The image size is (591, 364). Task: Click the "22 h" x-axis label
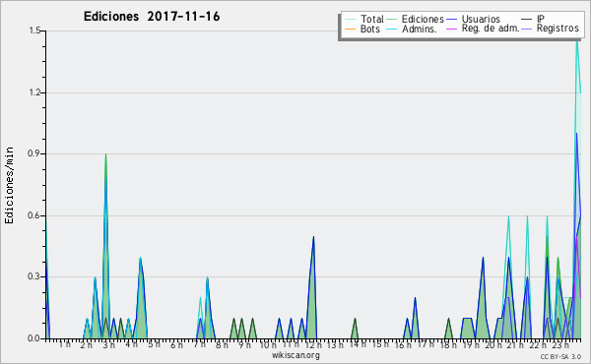pos(538,345)
